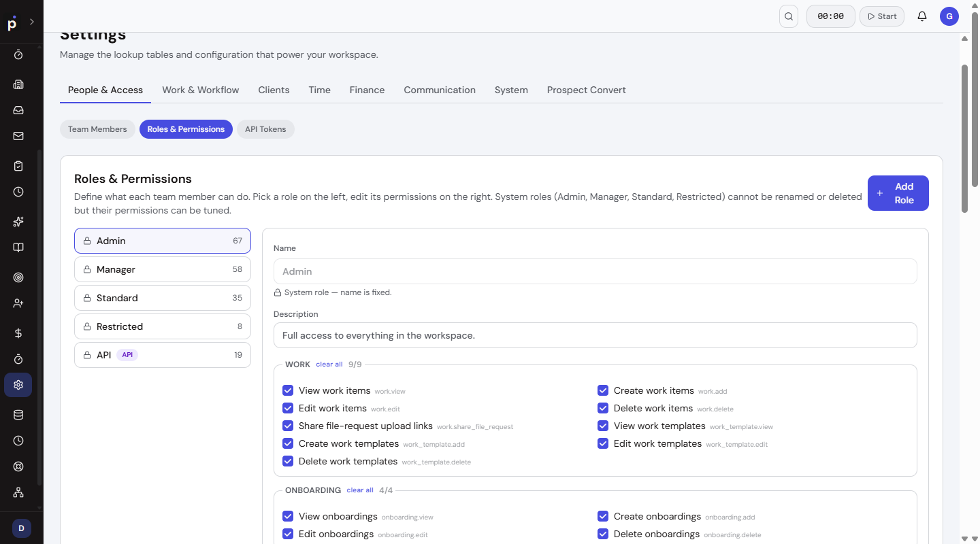Select the Standard role row
This screenshot has width=980, height=544.
point(163,298)
